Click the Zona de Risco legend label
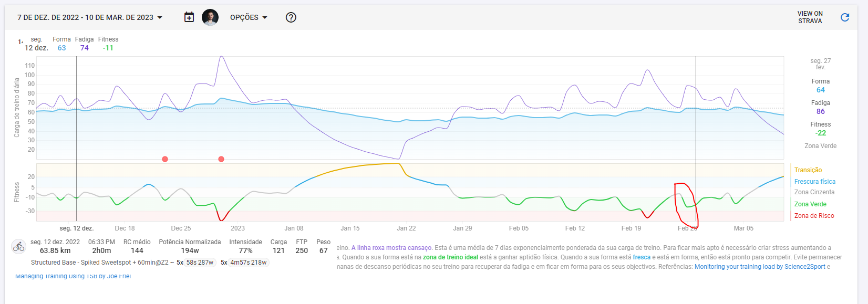 814,216
